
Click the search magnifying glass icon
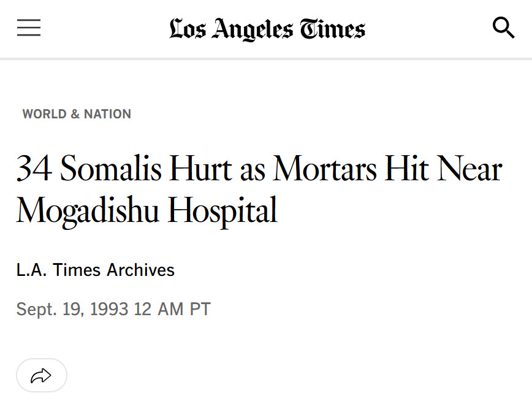point(503,28)
